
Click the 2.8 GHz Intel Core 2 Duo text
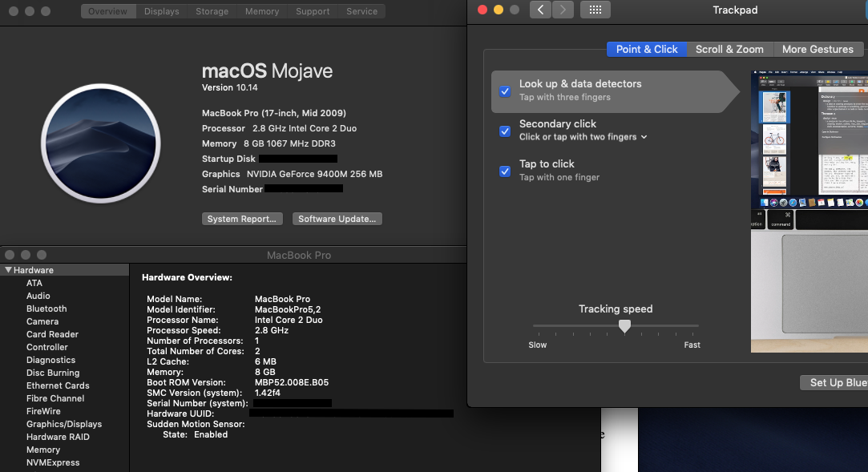(305, 128)
